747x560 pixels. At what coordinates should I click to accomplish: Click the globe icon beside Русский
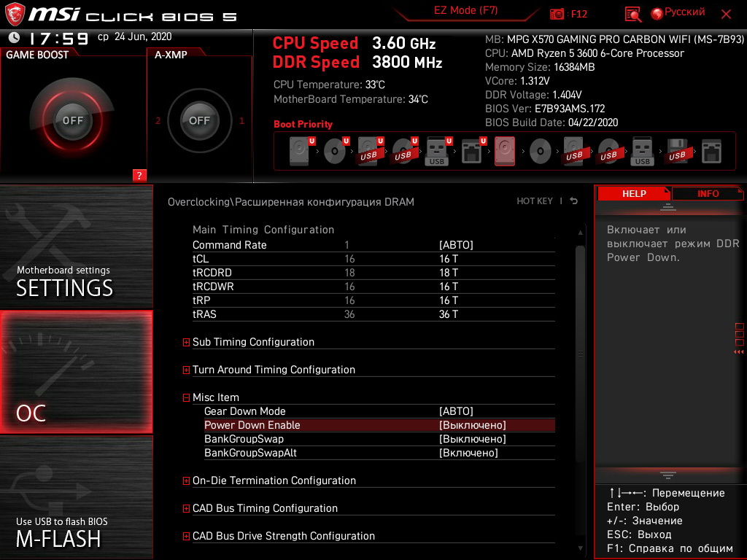pos(657,14)
